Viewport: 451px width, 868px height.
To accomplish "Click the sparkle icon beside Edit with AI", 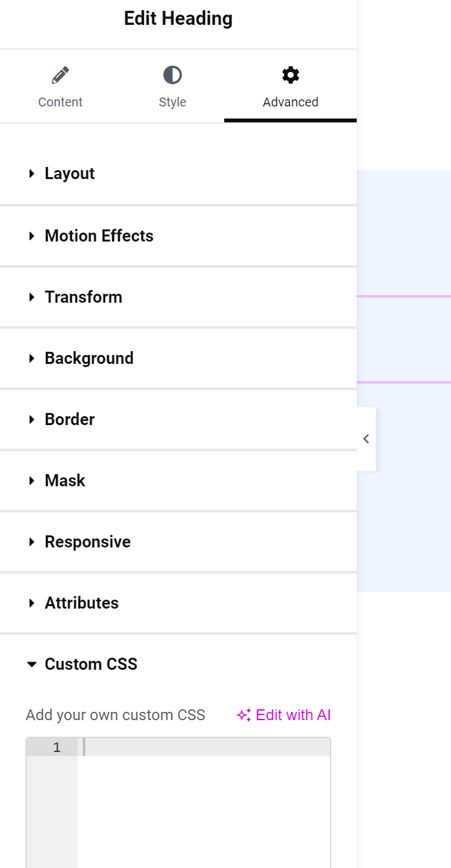I will point(244,716).
